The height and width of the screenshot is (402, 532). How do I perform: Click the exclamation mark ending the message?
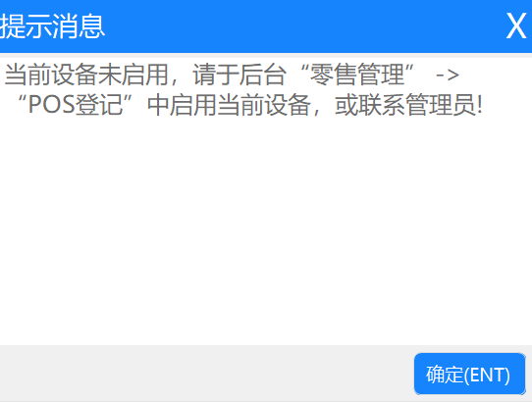[479, 105]
